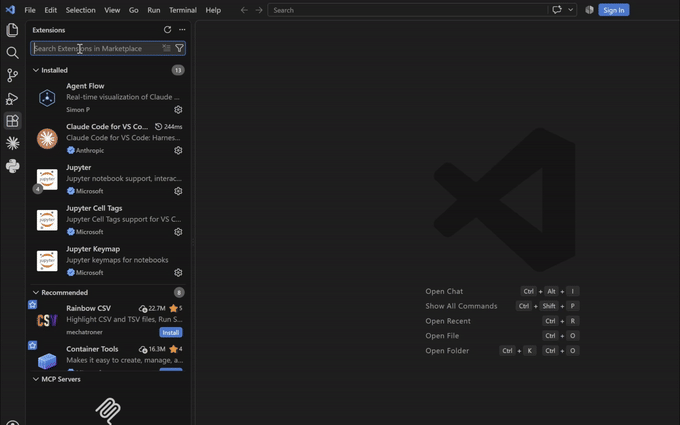Viewport: 680px width, 425px height.
Task: Open the Source Control view
Action: point(13,75)
